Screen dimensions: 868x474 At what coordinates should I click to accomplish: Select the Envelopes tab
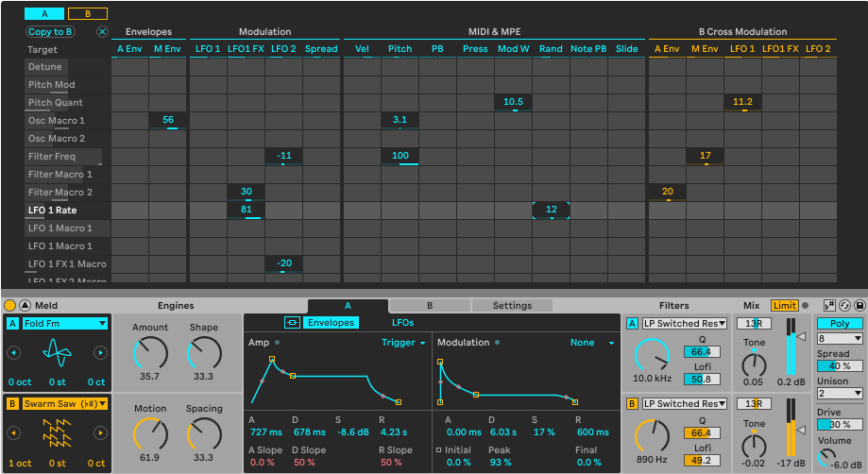point(331,323)
